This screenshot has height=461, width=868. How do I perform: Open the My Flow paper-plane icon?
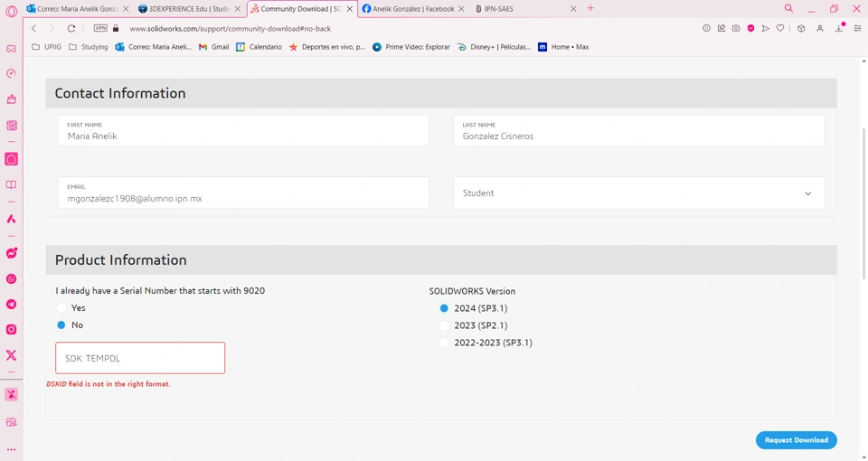pos(766,28)
